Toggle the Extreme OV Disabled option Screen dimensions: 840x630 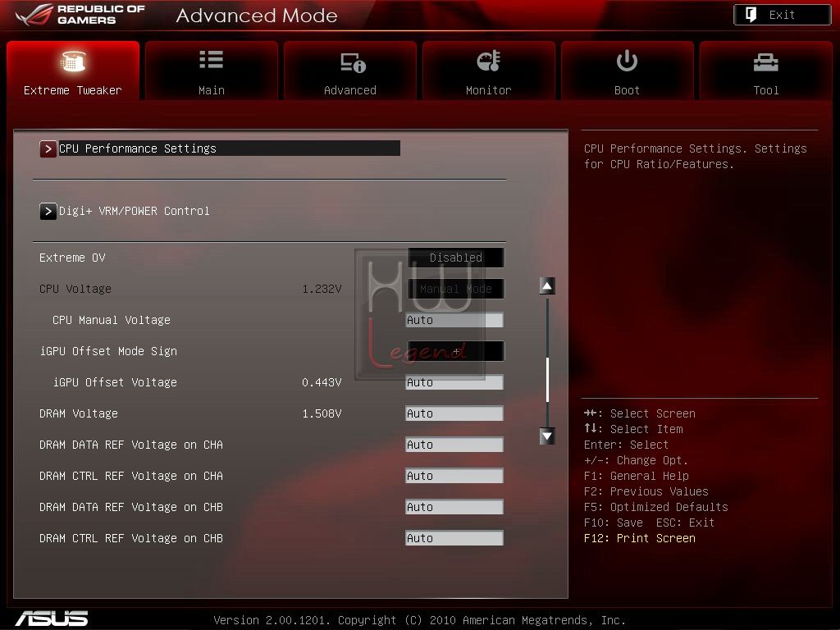coord(456,258)
